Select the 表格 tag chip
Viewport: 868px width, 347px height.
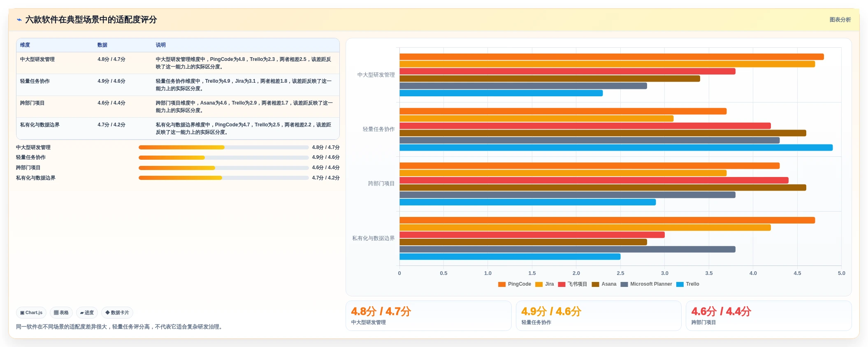(61, 313)
